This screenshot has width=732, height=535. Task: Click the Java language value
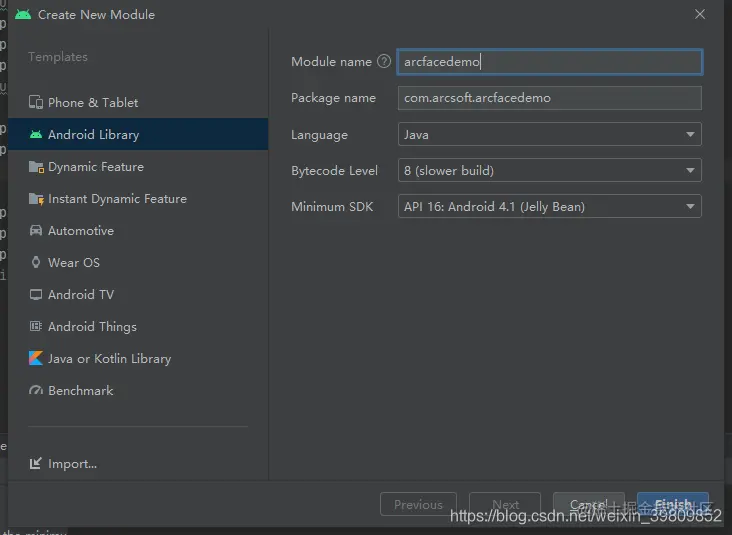pyautogui.click(x=416, y=135)
